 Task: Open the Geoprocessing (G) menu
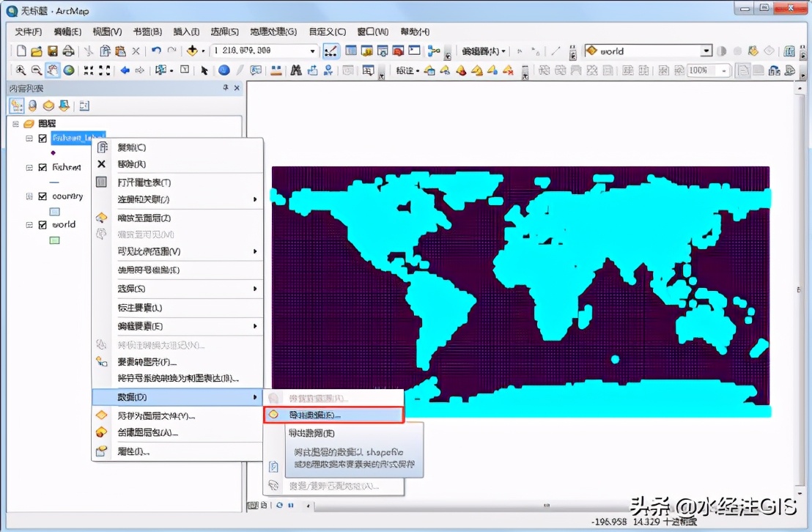pos(273,32)
